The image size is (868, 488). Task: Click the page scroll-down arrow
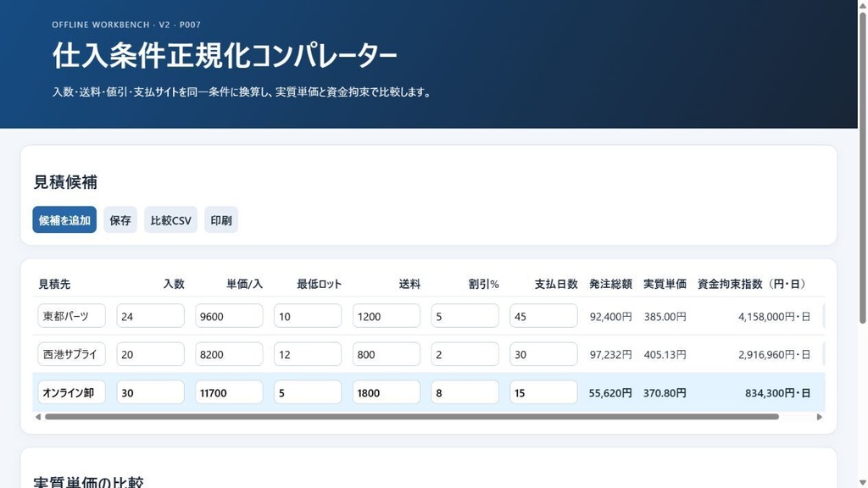[862, 483]
